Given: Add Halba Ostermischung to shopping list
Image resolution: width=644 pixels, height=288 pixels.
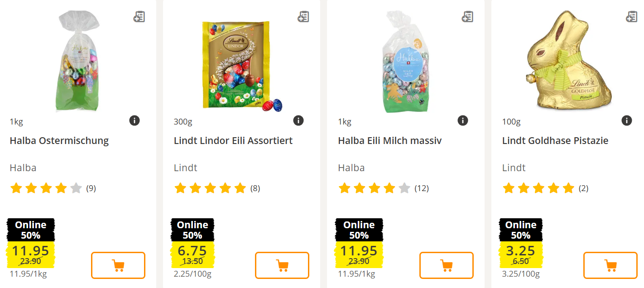Looking at the screenshot, I should 139,17.
